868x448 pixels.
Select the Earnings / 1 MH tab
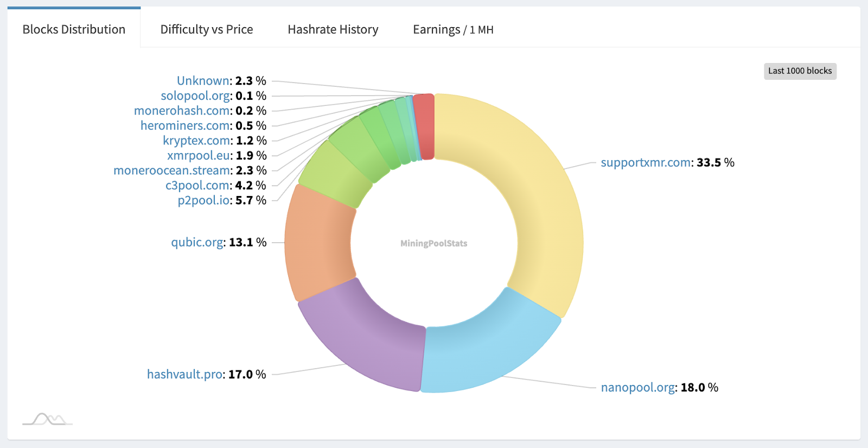(453, 29)
